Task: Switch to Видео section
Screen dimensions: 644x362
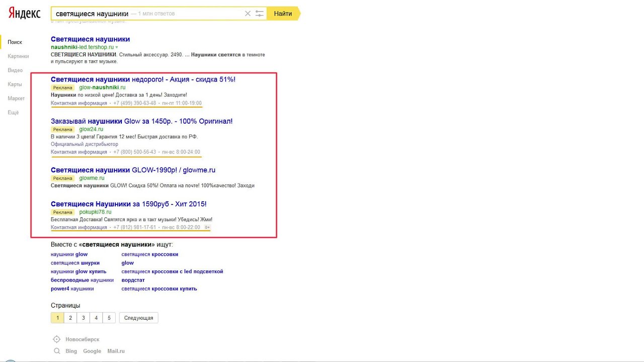Action: pyautogui.click(x=15, y=70)
